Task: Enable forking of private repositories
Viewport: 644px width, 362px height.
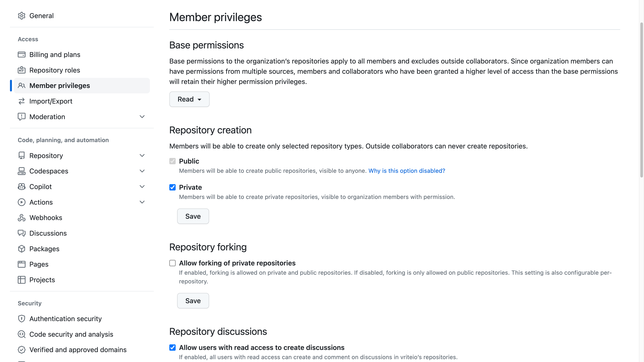Action: (173, 263)
